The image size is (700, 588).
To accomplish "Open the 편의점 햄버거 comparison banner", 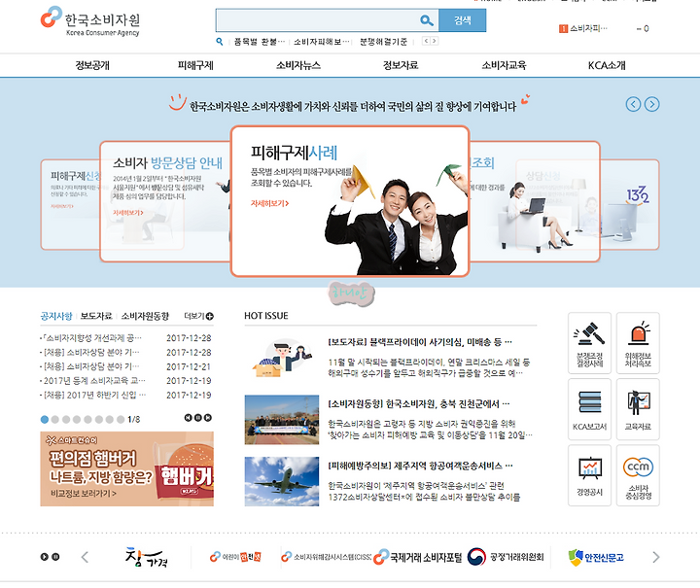I will tap(126, 468).
